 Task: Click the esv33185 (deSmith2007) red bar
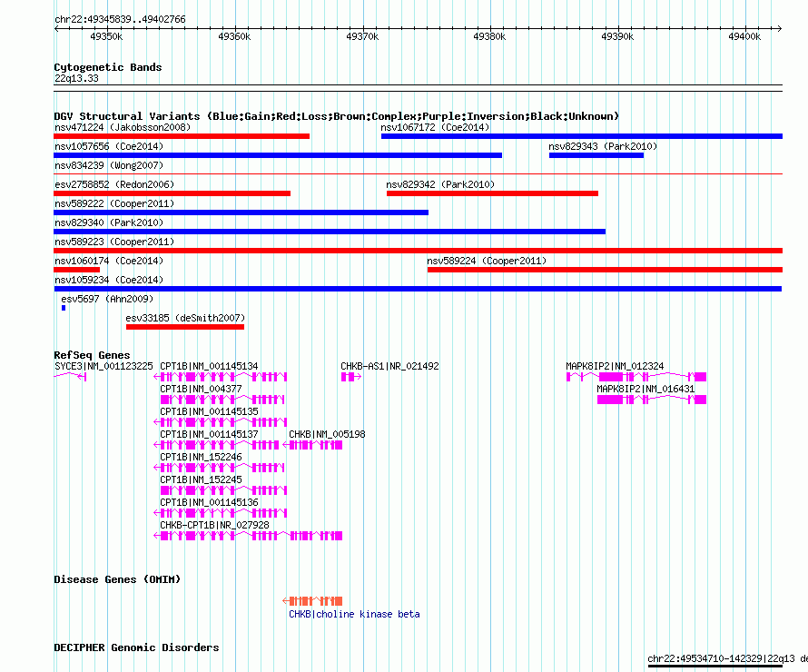coord(185,327)
